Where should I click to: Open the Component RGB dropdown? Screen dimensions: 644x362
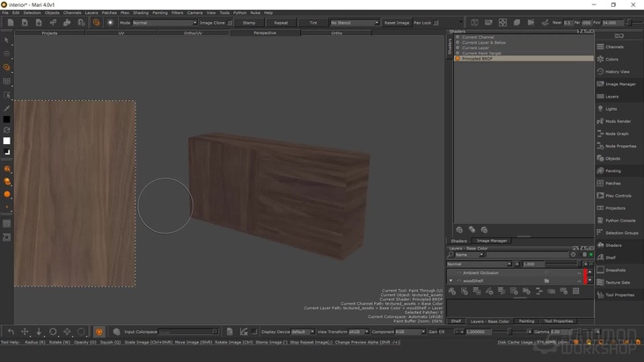[x=410, y=331]
